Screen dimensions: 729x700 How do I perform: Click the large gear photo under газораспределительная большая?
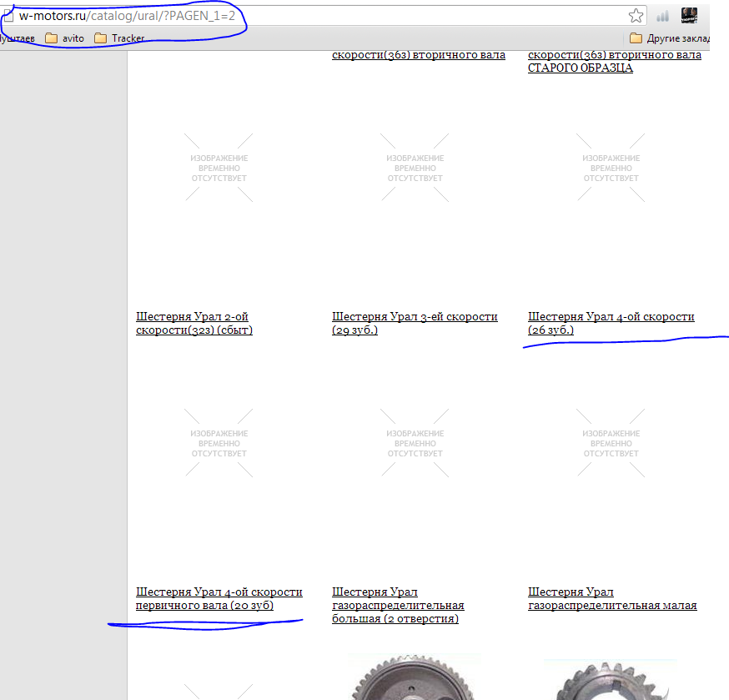click(415, 677)
